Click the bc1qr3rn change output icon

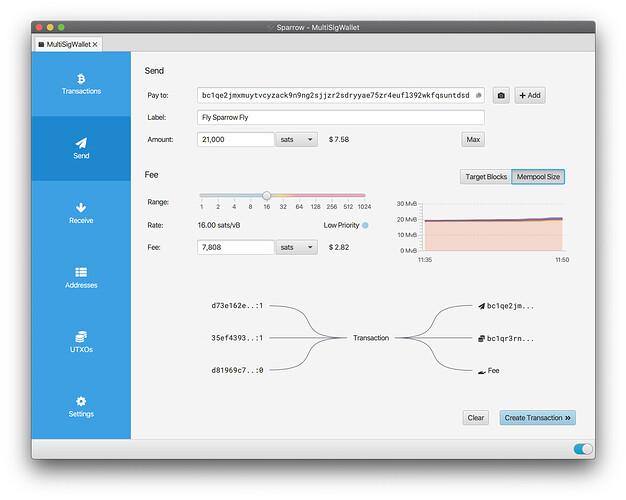[x=481, y=339]
